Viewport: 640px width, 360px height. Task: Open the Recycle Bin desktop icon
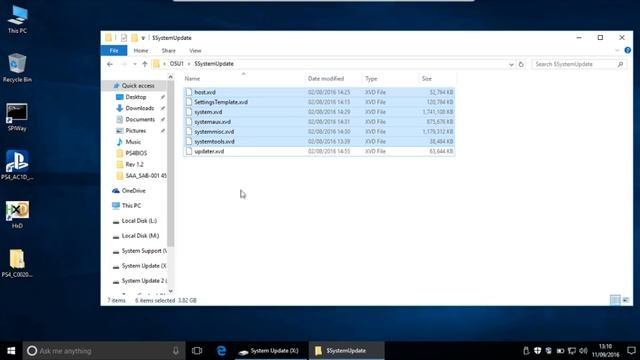(17, 68)
